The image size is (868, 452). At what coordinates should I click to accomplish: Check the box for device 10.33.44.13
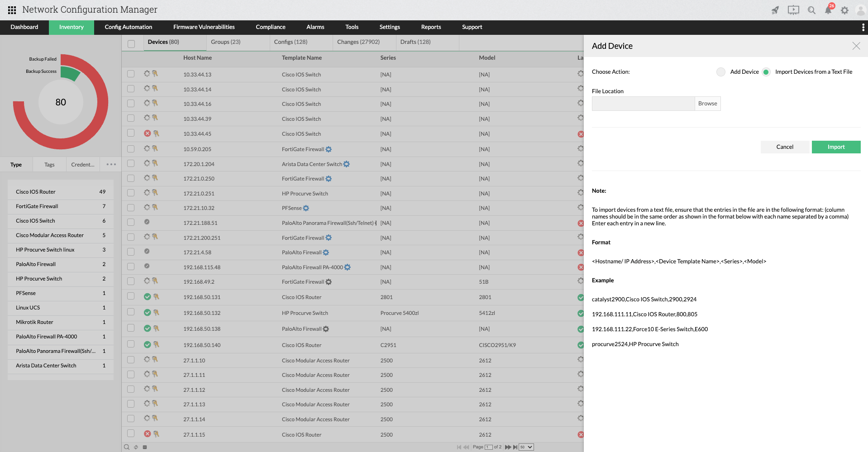(131, 74)
